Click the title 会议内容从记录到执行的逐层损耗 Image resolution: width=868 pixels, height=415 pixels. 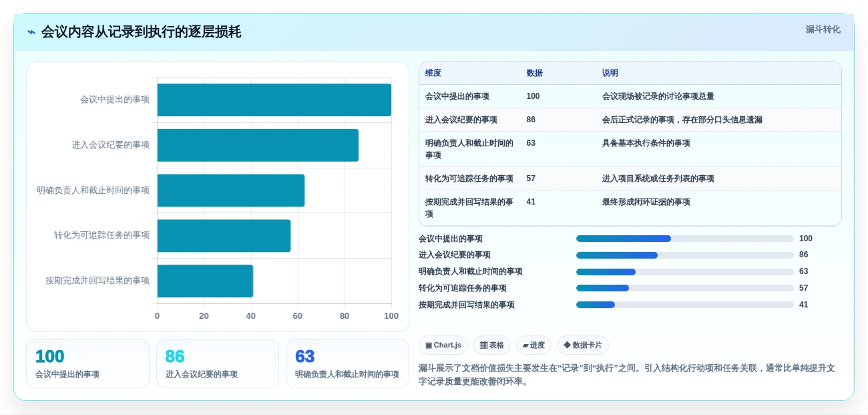[x=141, y=32]
